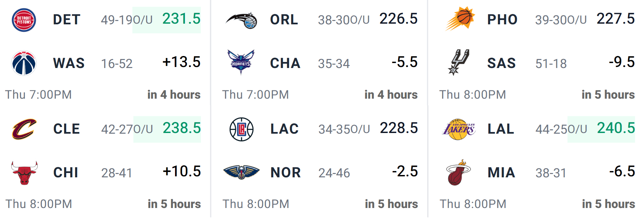Click the -9.5 spread for SAS
The width and height of the screenshot is (644, 218).
pyautogui.click(x=621, y=62)
